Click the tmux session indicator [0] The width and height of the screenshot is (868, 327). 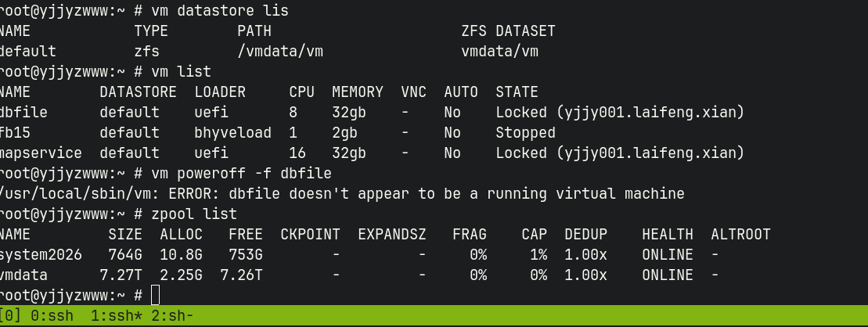(x=11, y=316)
